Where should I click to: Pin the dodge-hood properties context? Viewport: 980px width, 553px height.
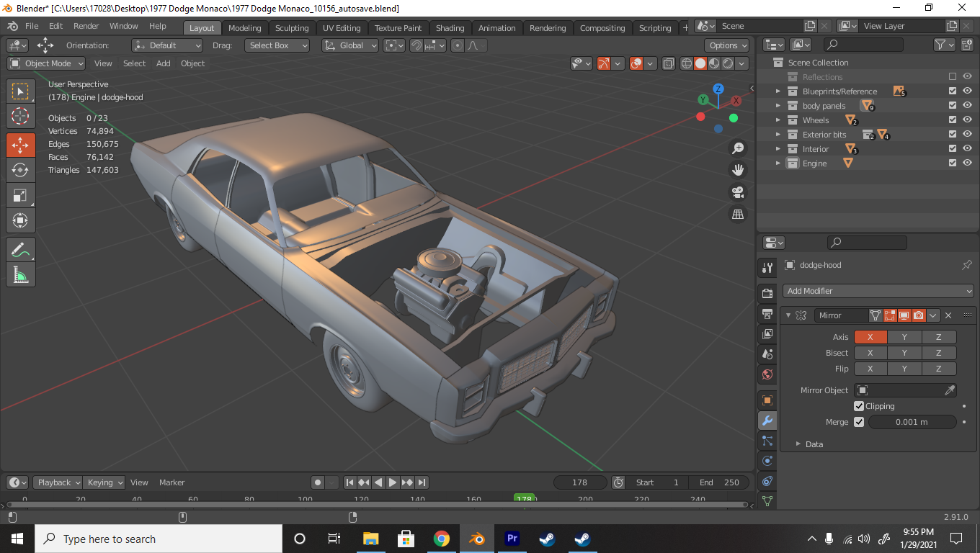click(x=967, y=265)
